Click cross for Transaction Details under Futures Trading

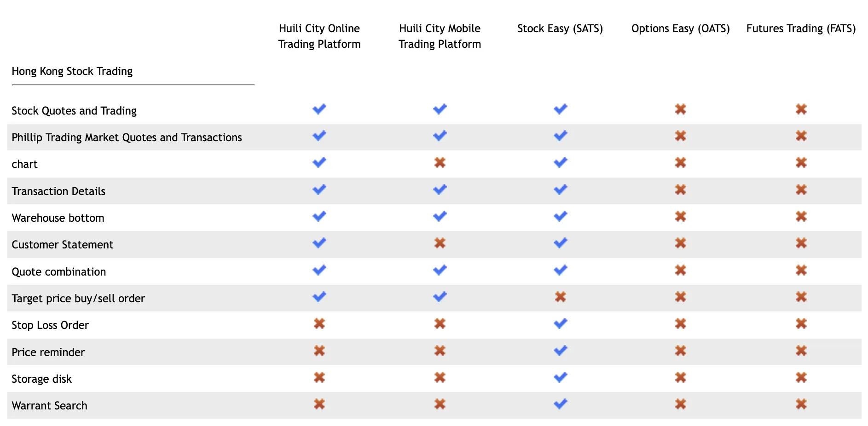coord(801,190)
